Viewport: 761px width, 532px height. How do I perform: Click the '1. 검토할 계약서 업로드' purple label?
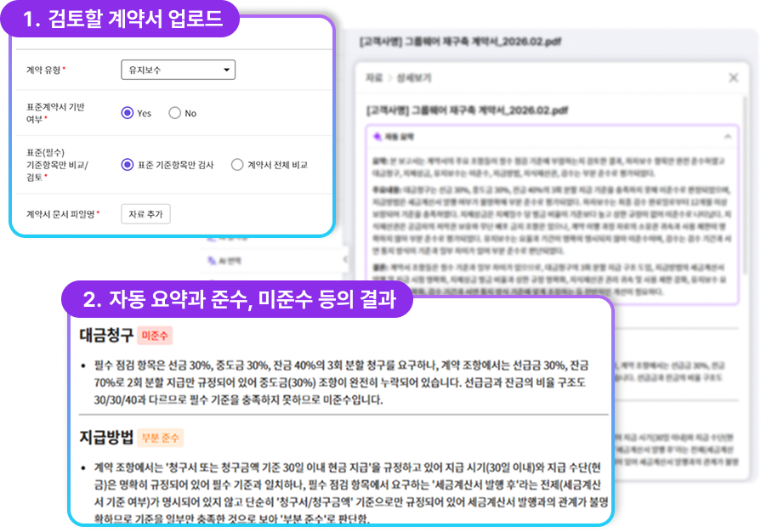(122, 20)
